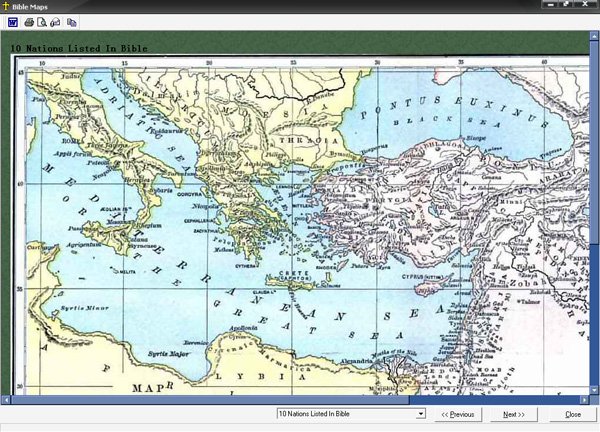Click the Copy map icon

tap(72, 21)
